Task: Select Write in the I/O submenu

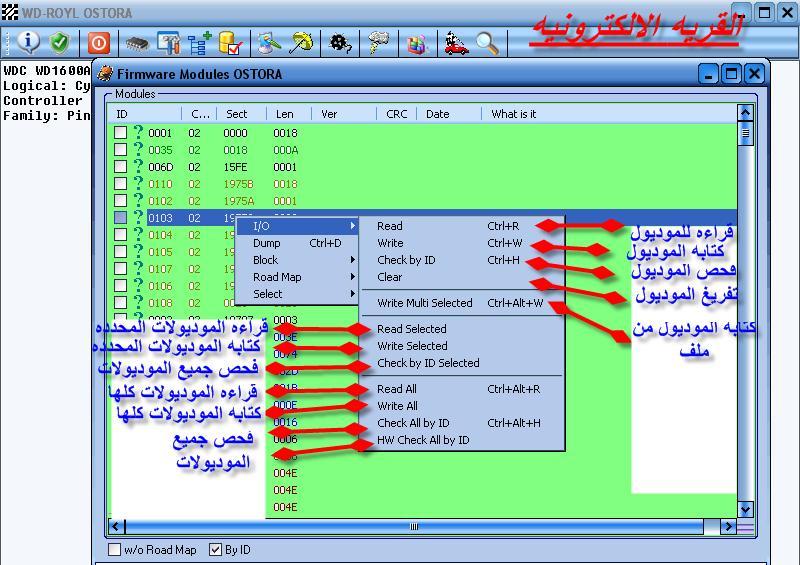Action: 462,243
